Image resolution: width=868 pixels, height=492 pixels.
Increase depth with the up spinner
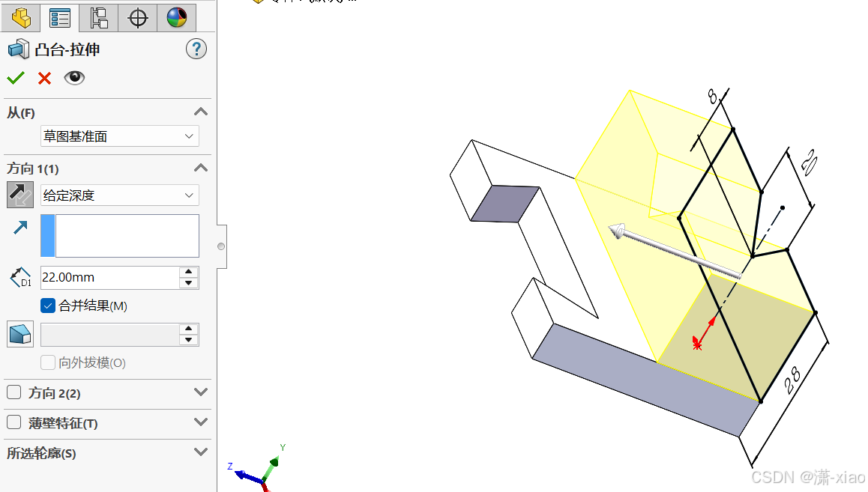click(189, 272)
